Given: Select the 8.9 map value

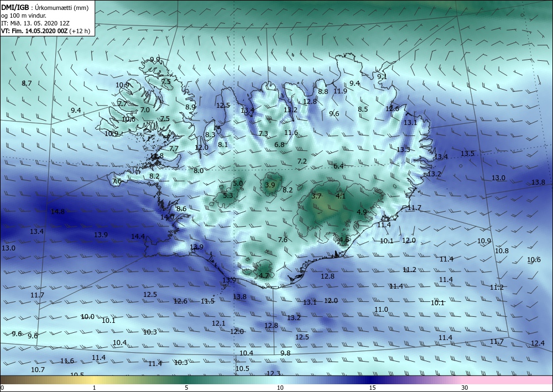Looking at the screenshot, I should (190, 107).
